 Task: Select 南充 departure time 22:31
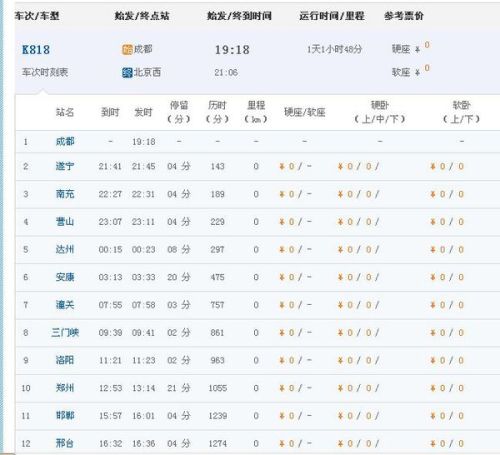pos(143,194)
